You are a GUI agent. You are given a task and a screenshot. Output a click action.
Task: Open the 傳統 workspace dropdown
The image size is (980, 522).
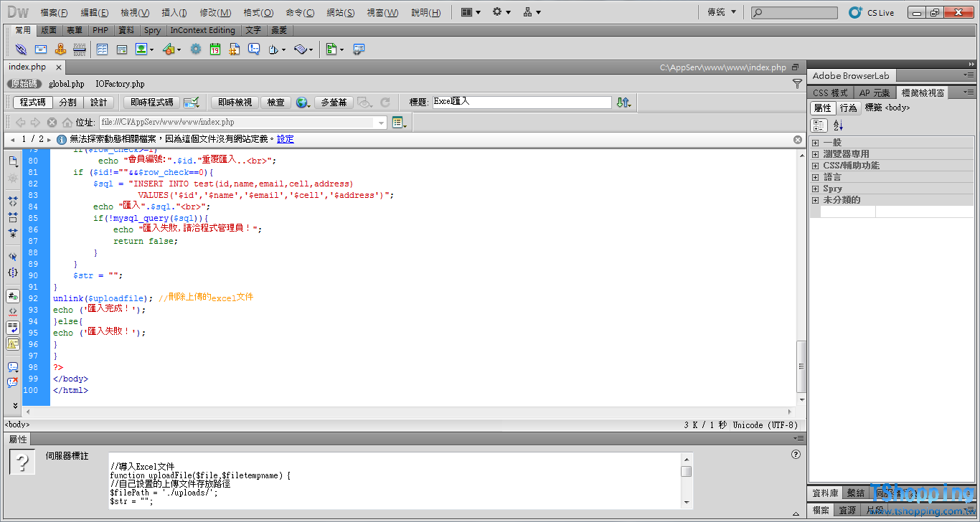722,12
